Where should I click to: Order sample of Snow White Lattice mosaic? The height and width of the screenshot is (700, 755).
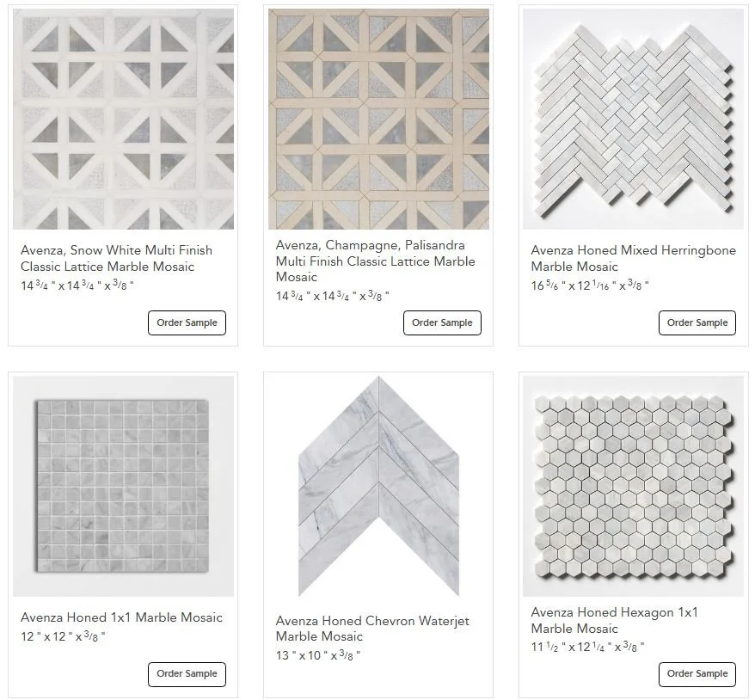187,323
